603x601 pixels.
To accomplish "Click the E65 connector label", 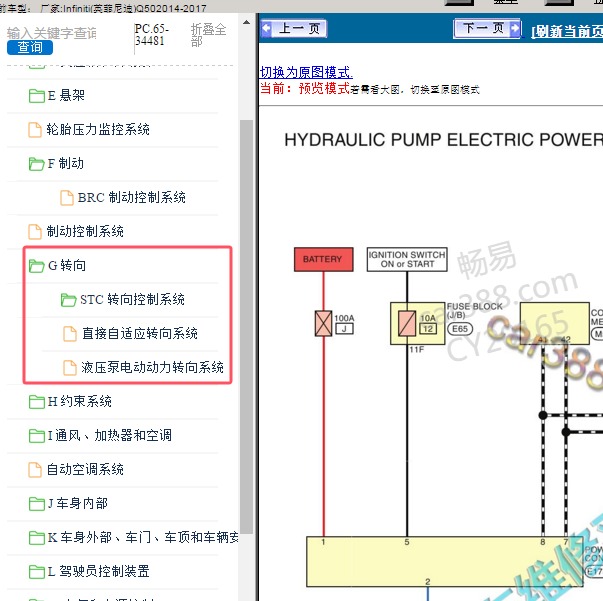I will coord(460,329).
